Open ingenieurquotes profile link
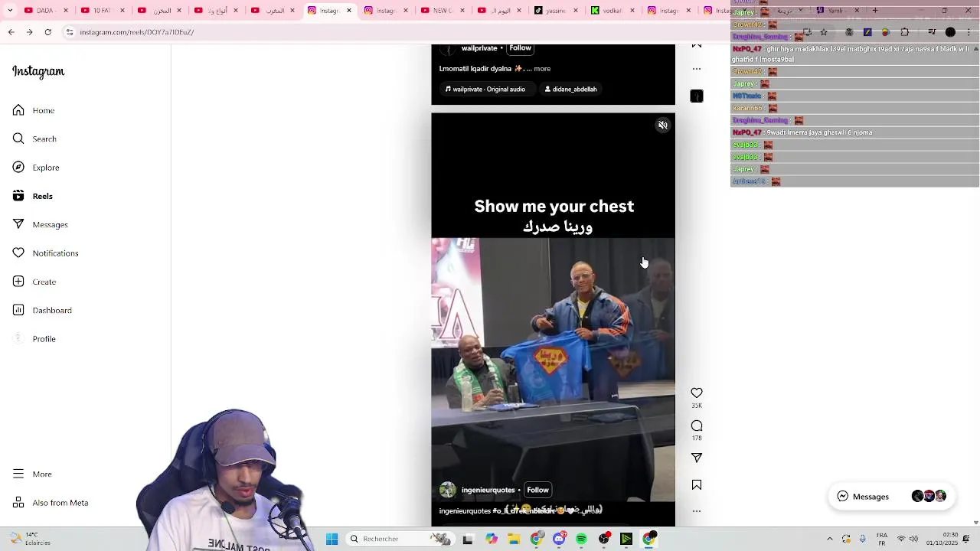 click(x=488, y=490)
